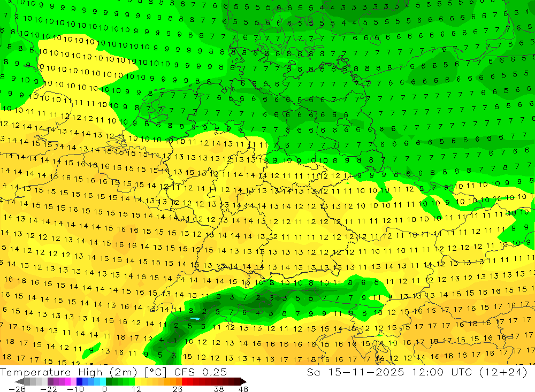Image resolution: width=535 pixels, height=392 pixels.
Task: Click the 'Temperature High (2m)' title text
Action: [68, 372]
